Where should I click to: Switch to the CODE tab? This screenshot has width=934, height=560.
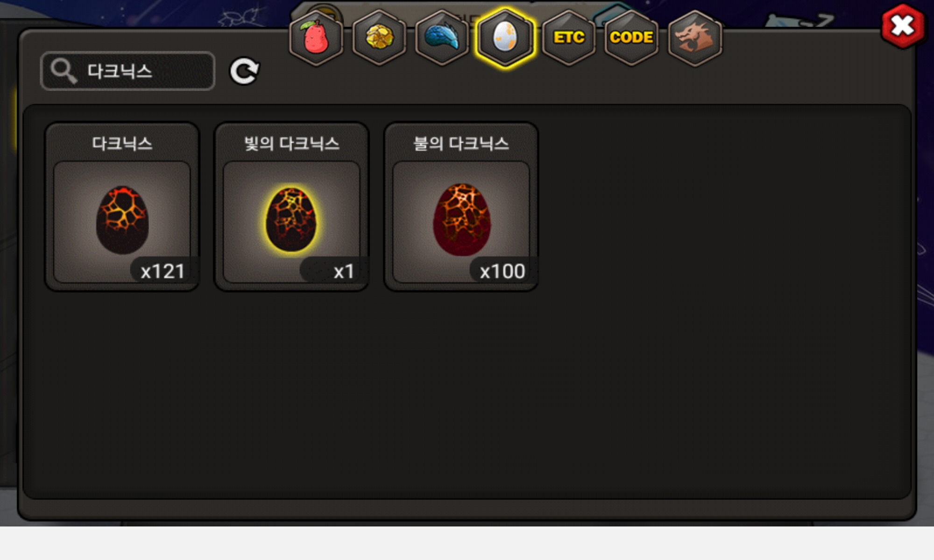[x=631, y=38]
